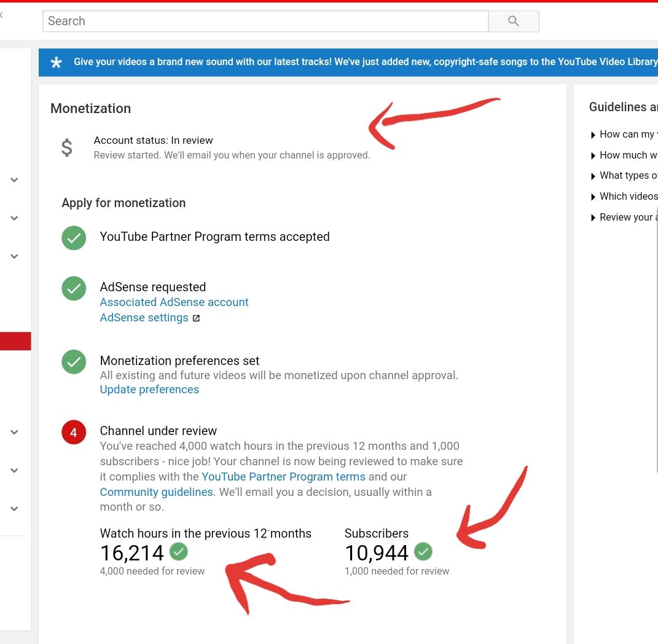Click green check beside Monetization preferences set
Image resolution: width=658 pixels, height=644 pixels.
click(x=74, y=362)
